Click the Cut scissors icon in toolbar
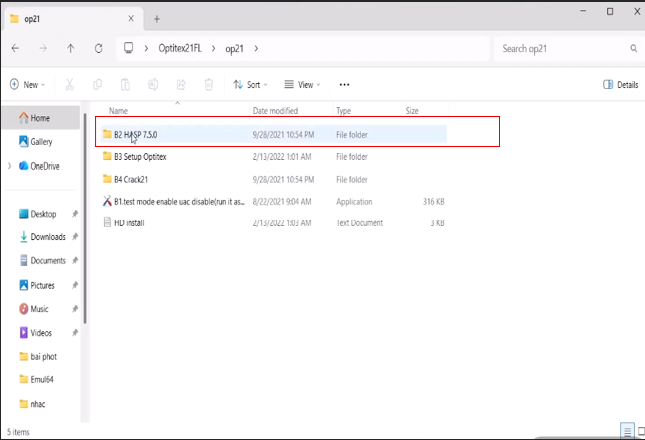Screen dimensions: 645x440 (x=69, y=85)
